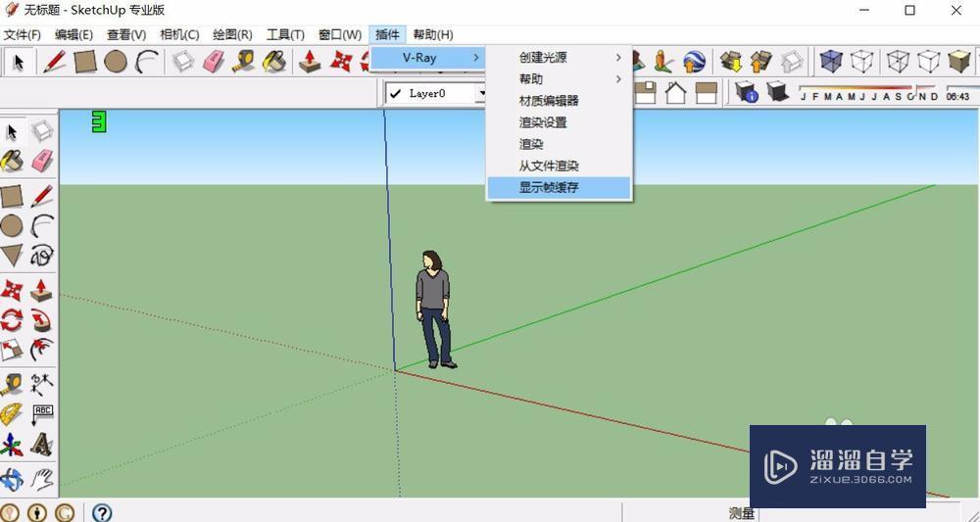This screenshot has width=980, height=522.
Task: Expand 创建光源 submenu
Action: coord(559,58)
